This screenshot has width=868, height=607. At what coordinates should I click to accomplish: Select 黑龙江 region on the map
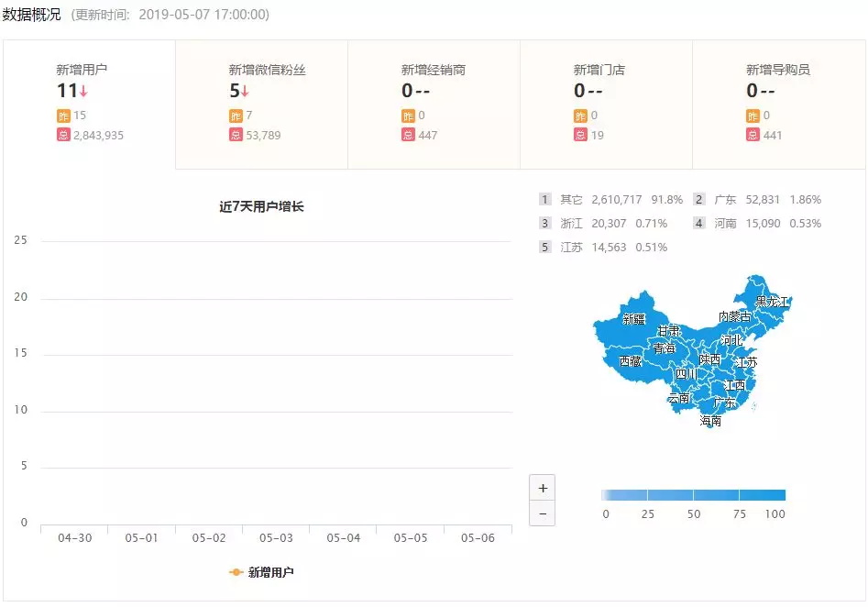[773, 302]
